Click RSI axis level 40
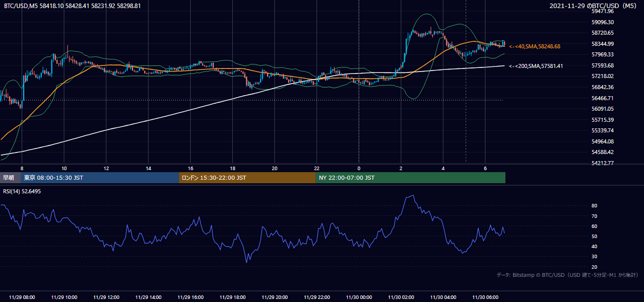 (x=594, y=246)
